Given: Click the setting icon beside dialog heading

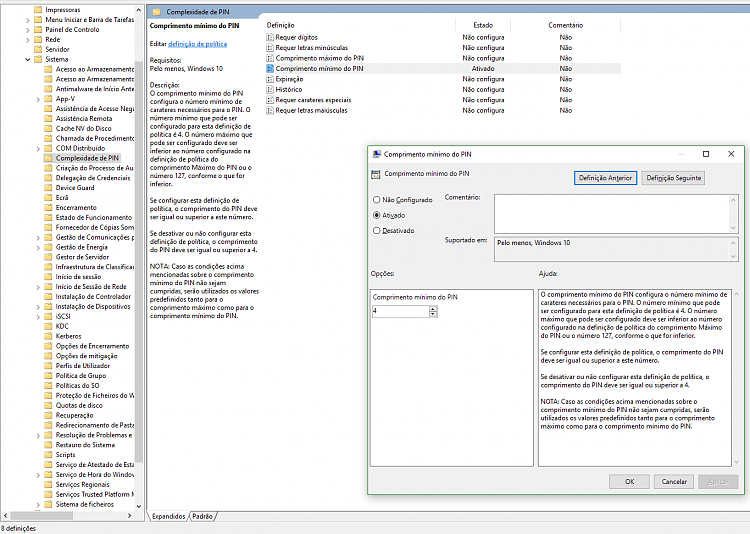Looking at the screenshot, I should [376, 174].
